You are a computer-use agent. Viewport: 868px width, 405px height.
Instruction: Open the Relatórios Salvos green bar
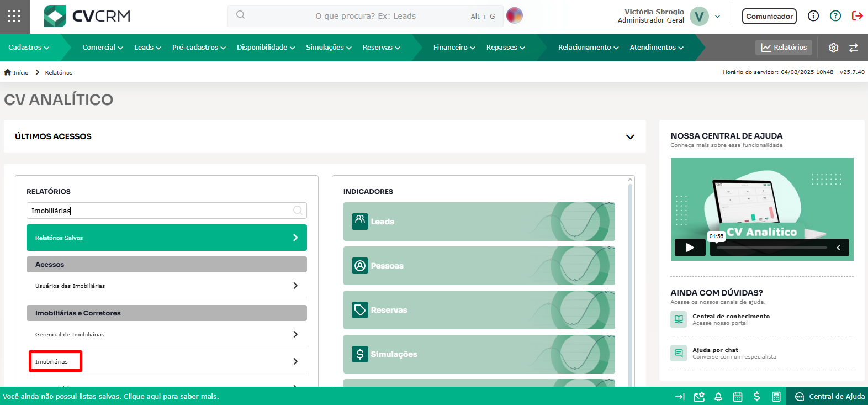[x=167, y=238]
